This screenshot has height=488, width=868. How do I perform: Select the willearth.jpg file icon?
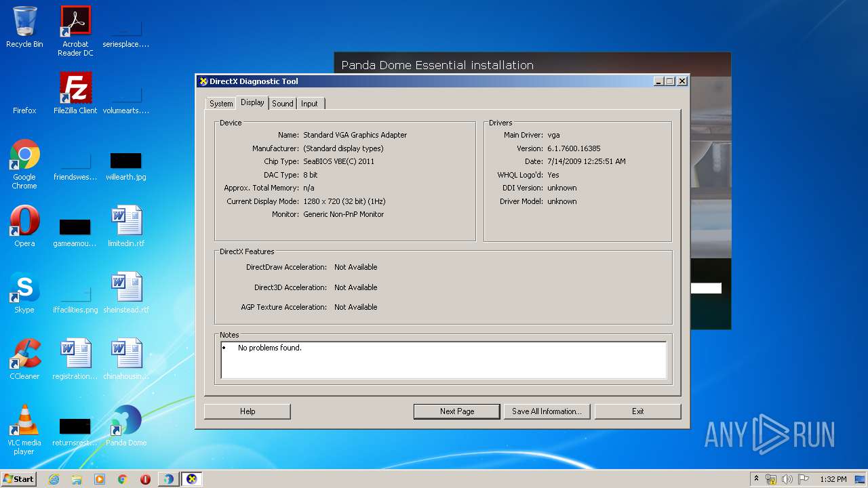pos(126,167)
